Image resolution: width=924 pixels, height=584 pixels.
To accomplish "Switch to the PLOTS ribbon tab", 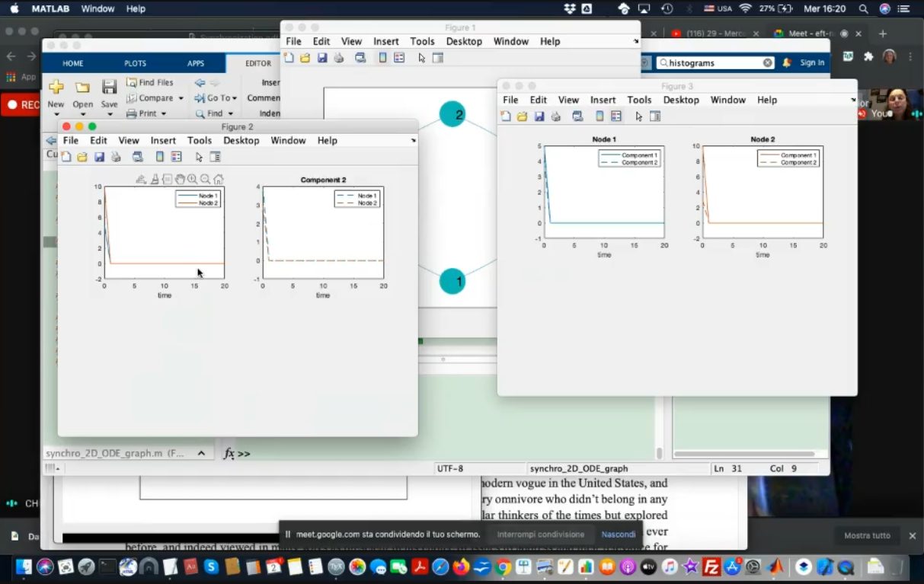I will pos(135,63).
